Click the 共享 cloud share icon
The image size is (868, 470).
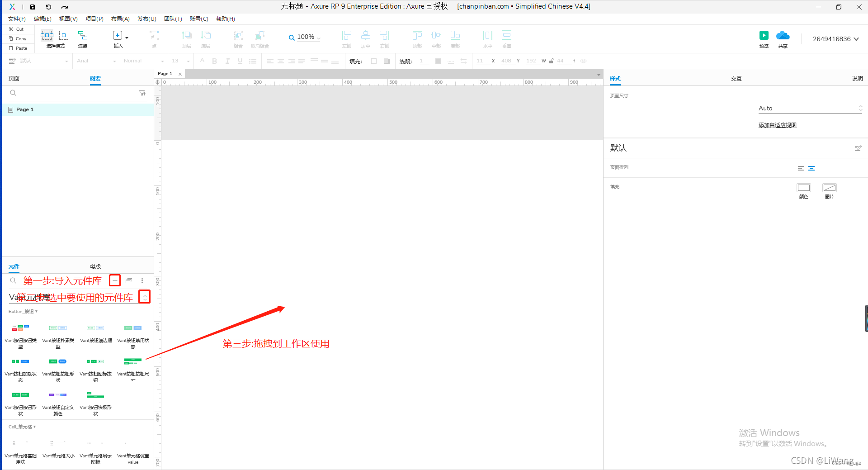[783, 35]
